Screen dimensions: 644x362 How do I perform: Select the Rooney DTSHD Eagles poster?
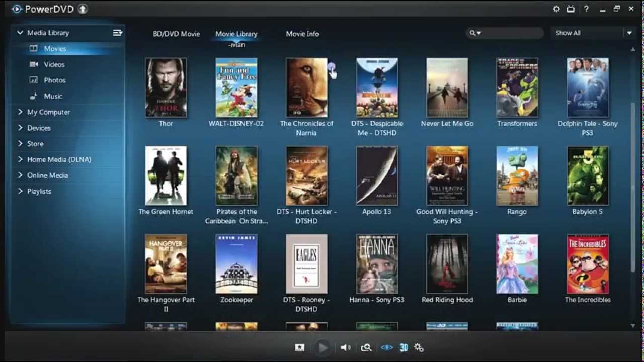click(x=306, y=264)
